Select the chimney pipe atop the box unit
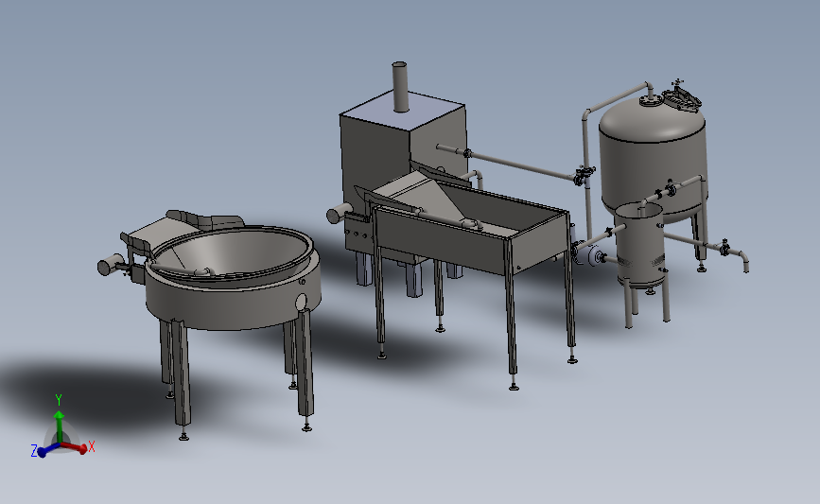Viewport: 820px width, 504px height. [x=400, y=87]
